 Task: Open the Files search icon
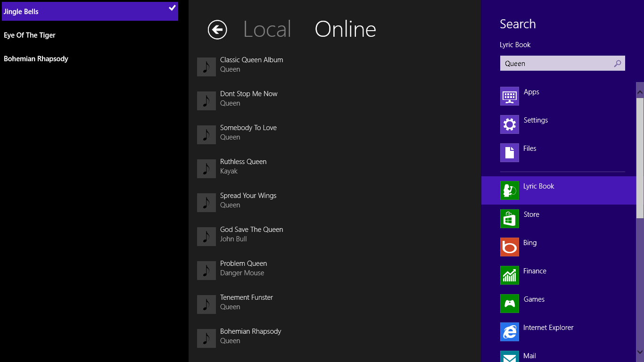(509, 153)
